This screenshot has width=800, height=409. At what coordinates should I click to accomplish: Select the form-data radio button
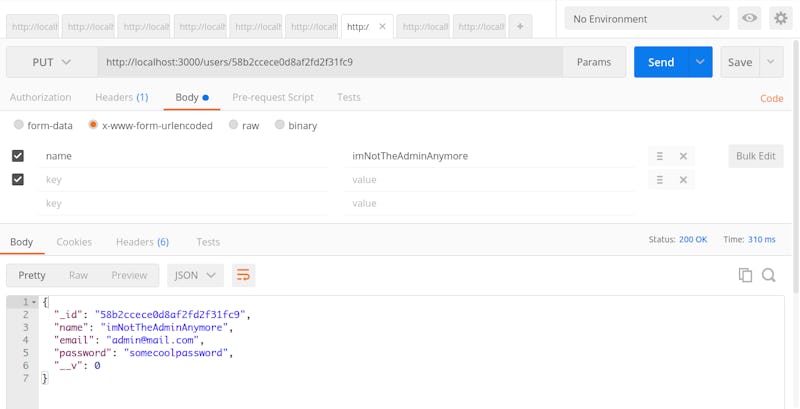pos(19,125)
